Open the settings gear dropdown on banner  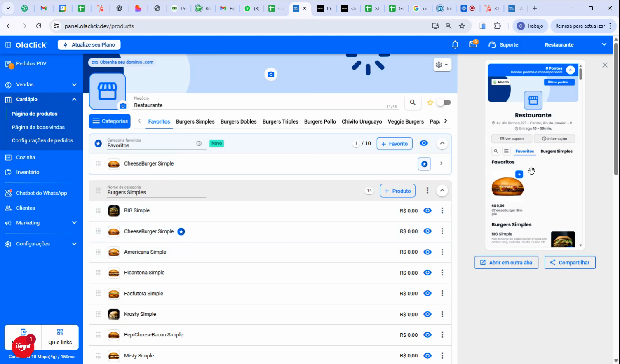click(x=442, y=65)
